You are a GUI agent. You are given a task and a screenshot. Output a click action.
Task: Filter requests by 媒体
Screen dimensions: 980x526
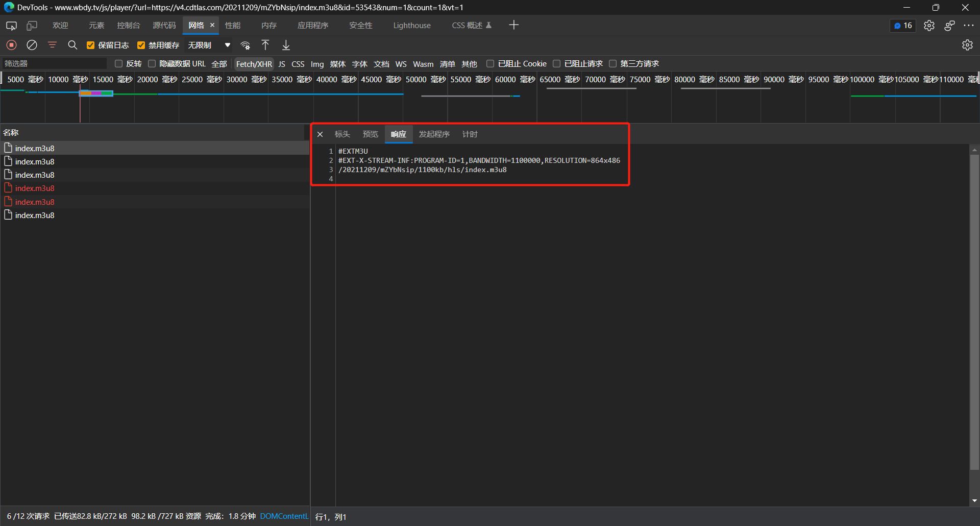[337, 64]
